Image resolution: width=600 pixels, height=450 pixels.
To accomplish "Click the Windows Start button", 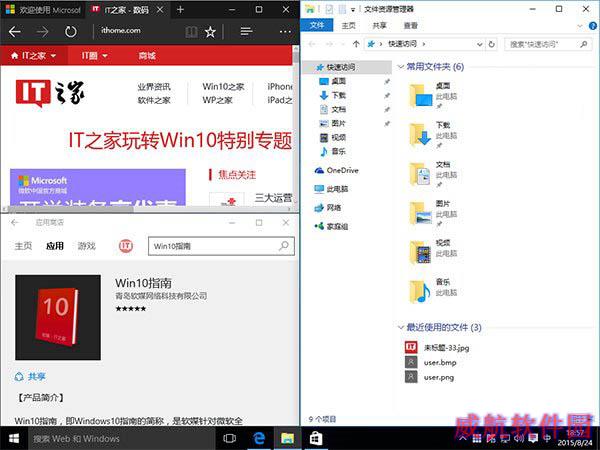I will (14, 439).
